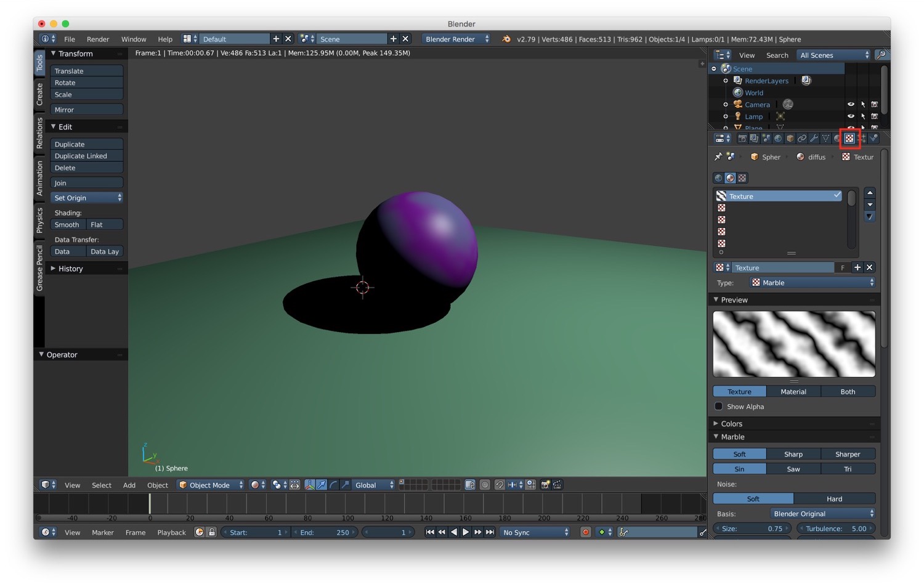Toggle Show Alpha checkbox

pyautogui.click(x=718, y=407)
